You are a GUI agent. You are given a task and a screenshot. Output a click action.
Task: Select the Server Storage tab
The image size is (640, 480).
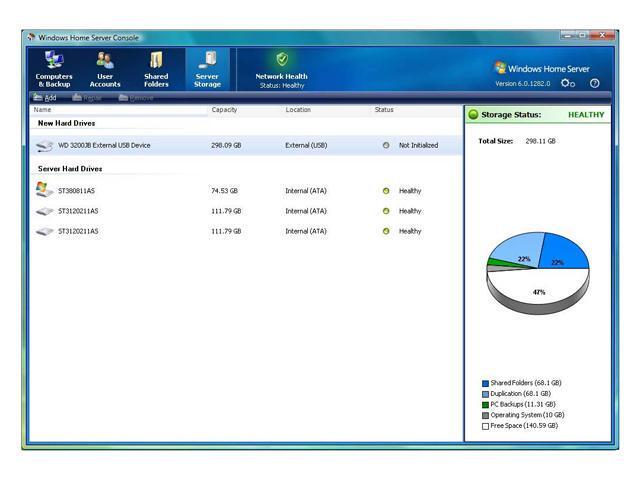click(x=207, y=69)
